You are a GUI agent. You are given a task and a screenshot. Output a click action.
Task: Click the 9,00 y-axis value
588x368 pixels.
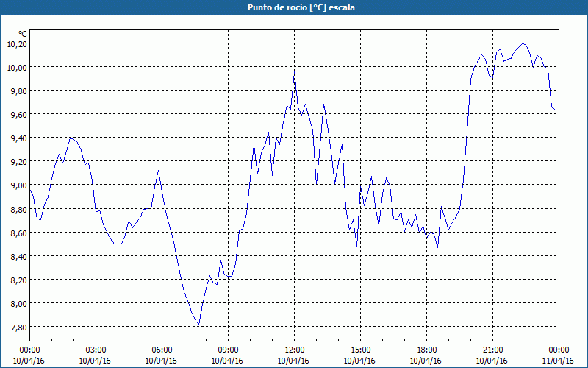pos(19,185)
